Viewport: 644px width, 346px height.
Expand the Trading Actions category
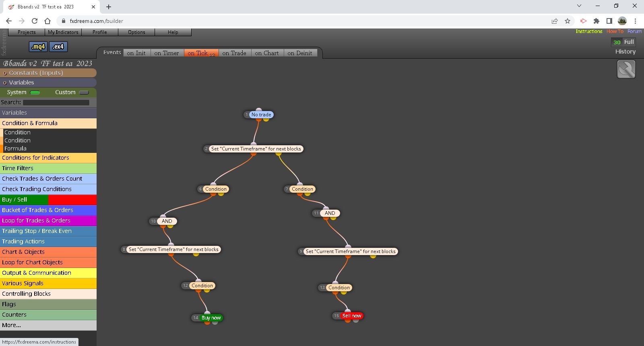pos(48,241)
